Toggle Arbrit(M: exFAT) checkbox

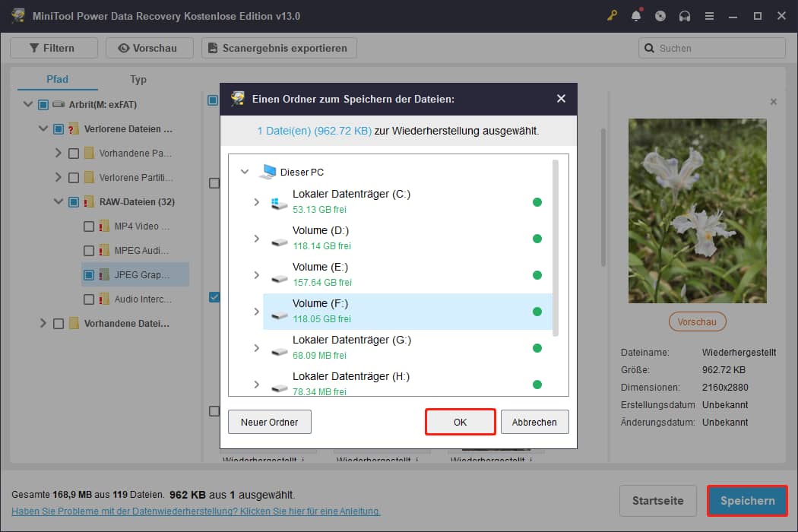[x=43, y=104]
